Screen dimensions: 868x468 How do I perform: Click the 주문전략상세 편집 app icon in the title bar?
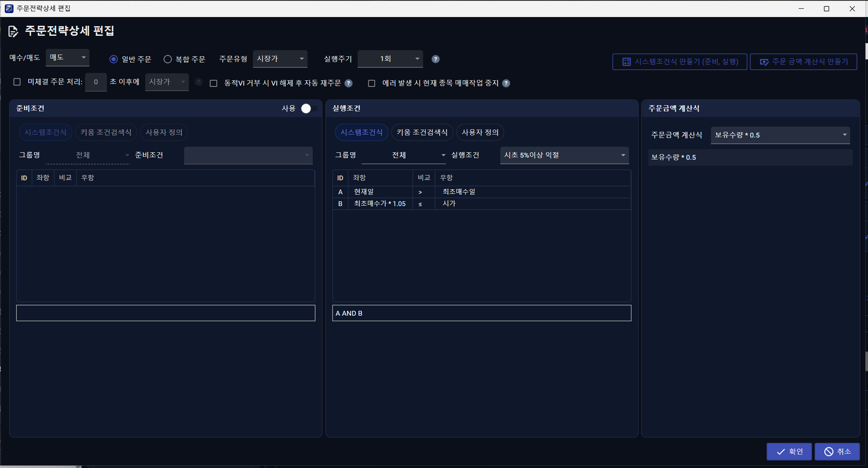(x=9, y=8)
